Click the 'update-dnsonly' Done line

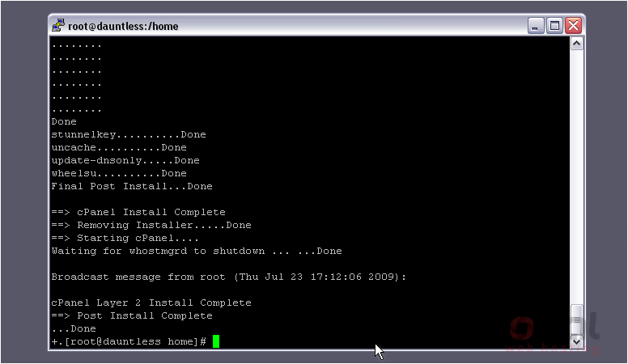click(x=125, y=161)
